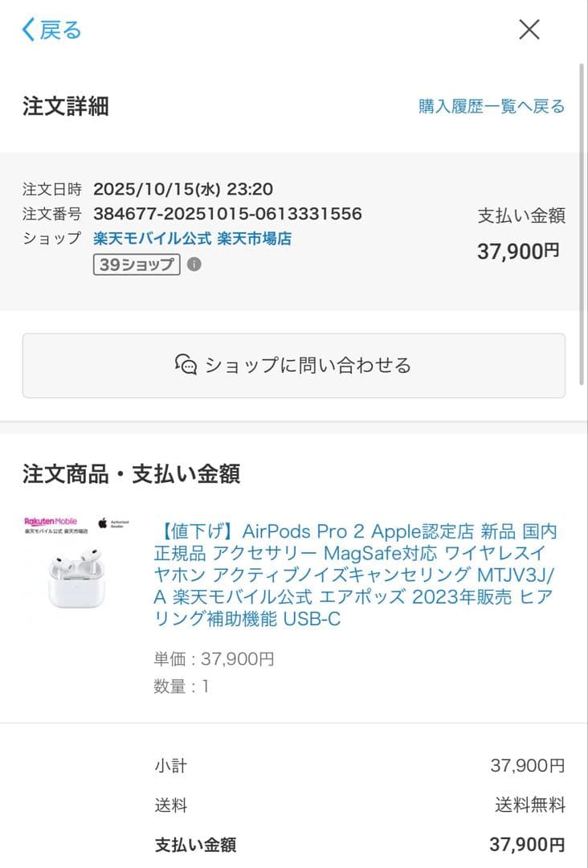The image size is (588, 868).
Task: Open the 購入履歴一覧へ戻る link
Action: click(x=490, y=105)
